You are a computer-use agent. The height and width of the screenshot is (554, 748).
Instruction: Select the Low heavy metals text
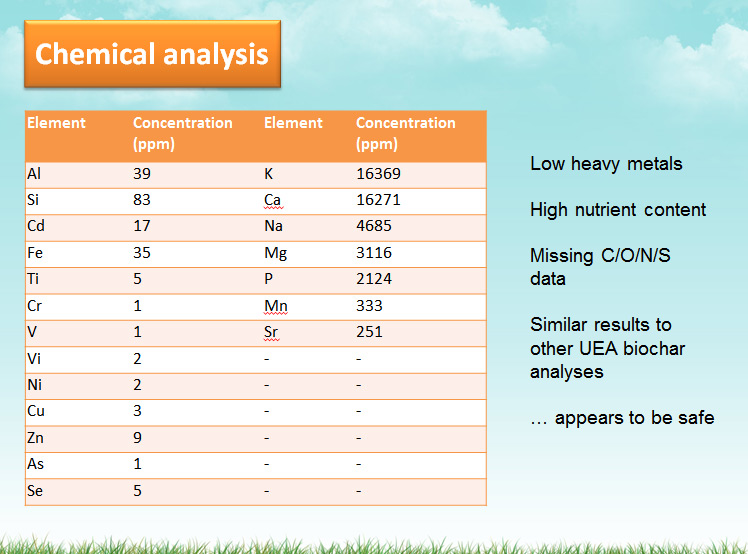(606, 164)
